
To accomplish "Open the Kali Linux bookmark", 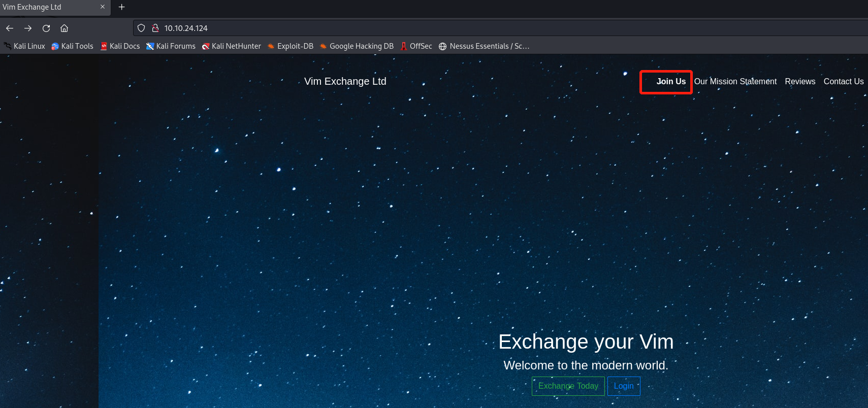I will click(x=24, y=46).
